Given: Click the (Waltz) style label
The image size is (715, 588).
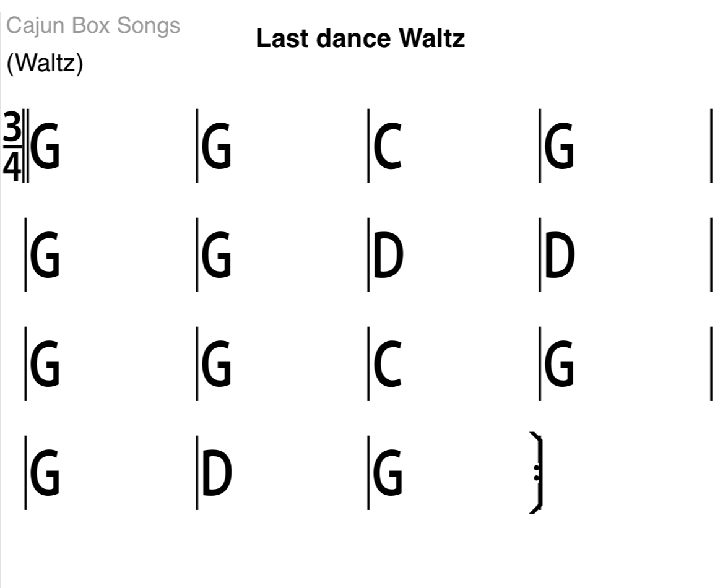Looking at the screenshot, I should point(45,64).
